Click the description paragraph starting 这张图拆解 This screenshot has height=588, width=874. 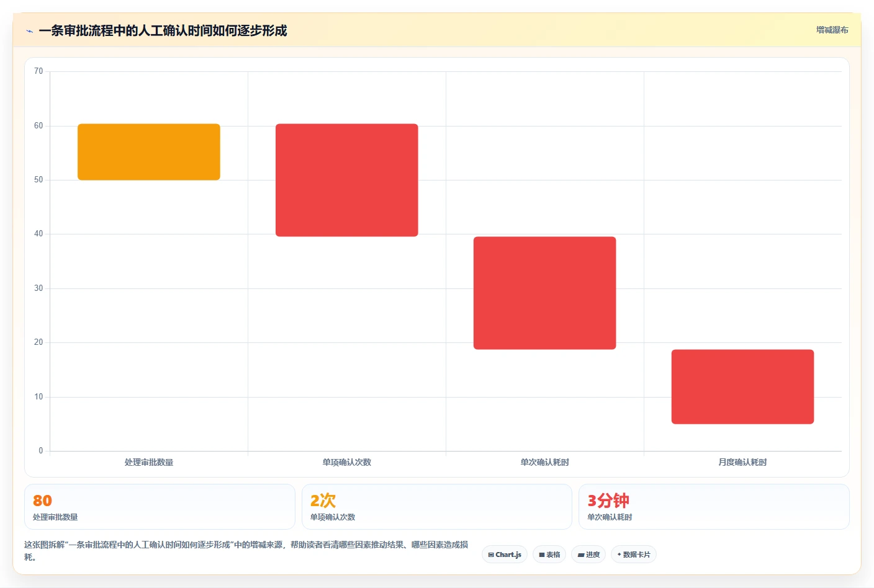point(246,551)
